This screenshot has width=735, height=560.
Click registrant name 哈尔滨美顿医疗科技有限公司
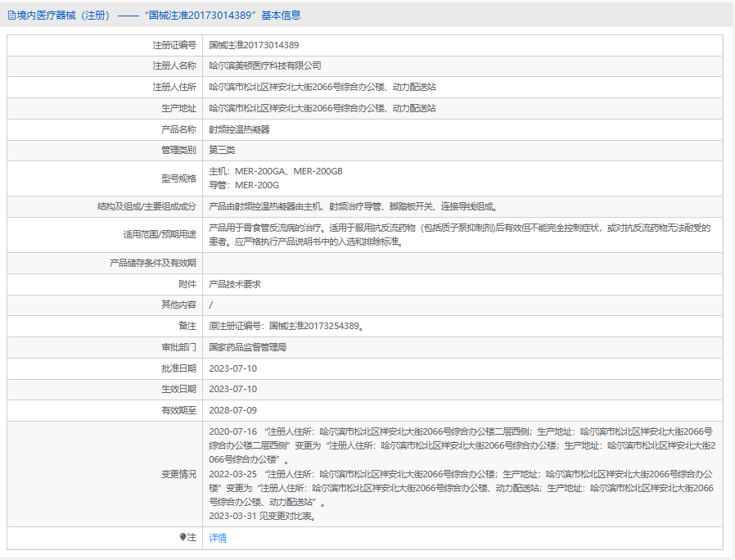click(265, 65)
